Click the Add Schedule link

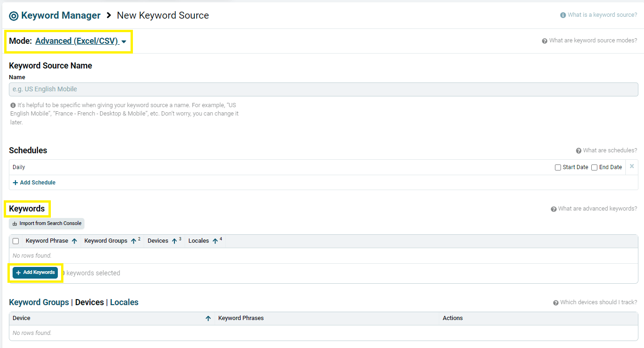pyautogui.click(x=34, y=183)
